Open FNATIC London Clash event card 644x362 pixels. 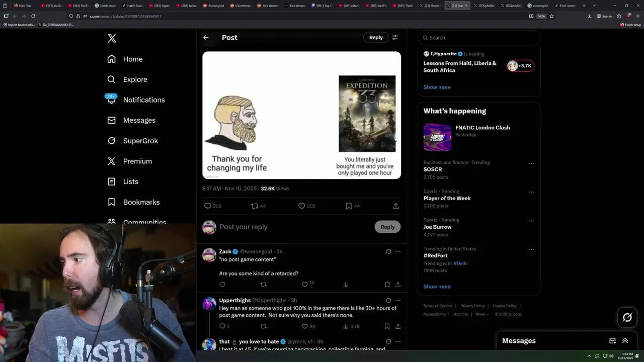tap(478, 137)
